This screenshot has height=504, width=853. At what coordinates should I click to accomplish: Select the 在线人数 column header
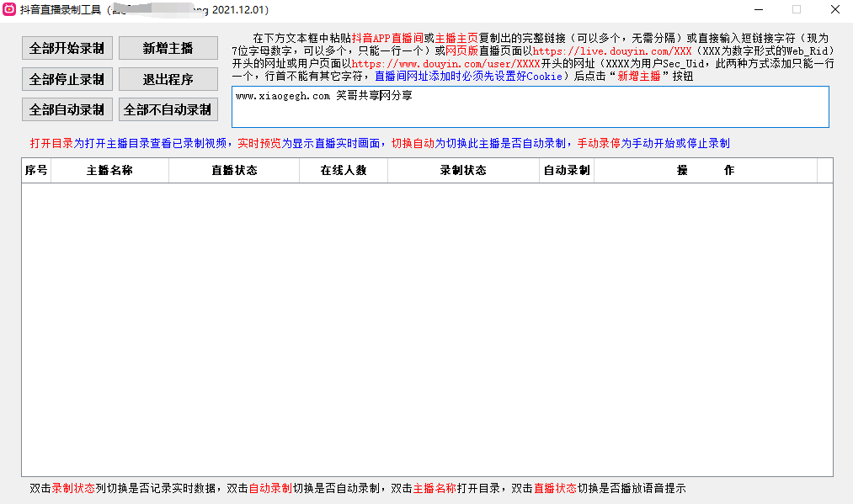pos(344,171)
